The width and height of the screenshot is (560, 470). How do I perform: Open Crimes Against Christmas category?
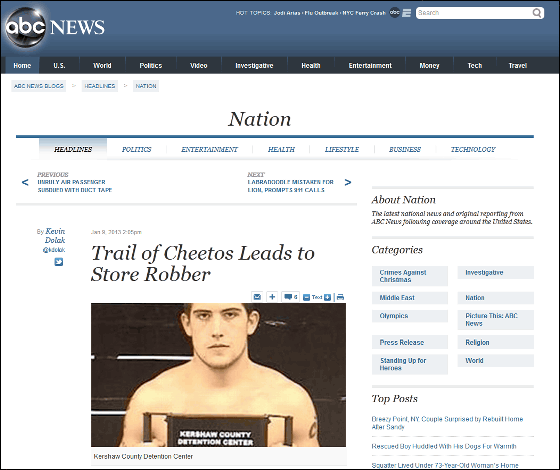pyautogui.click(x=410, y=276)
